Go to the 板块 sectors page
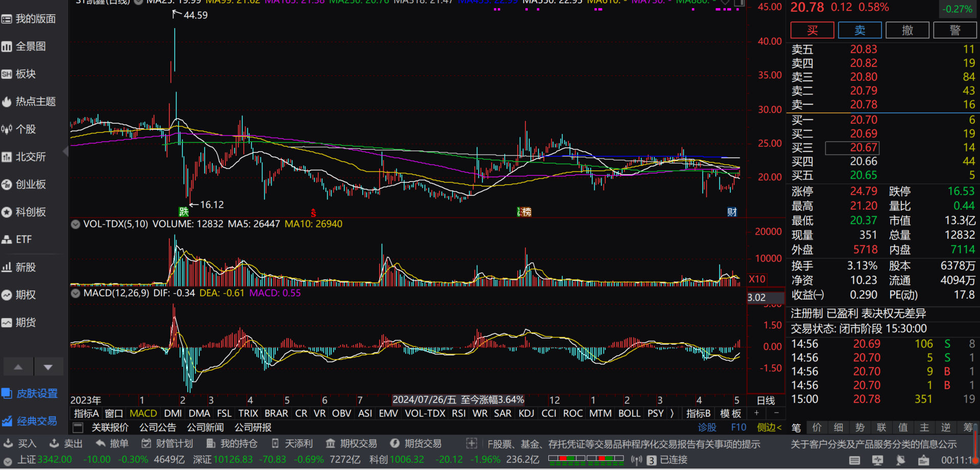Screen dimensions: 980x470 (19, 74)
